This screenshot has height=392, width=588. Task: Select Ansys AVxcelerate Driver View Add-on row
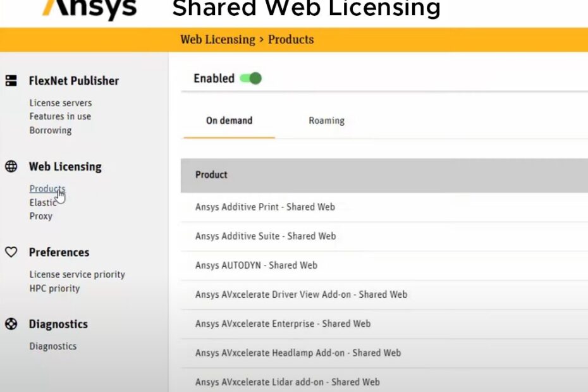[384, 295]
